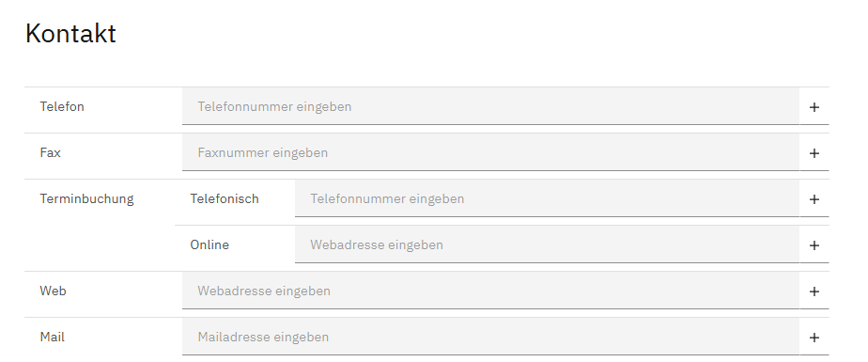Click plus icon in Online booking row

pos(814,244)
